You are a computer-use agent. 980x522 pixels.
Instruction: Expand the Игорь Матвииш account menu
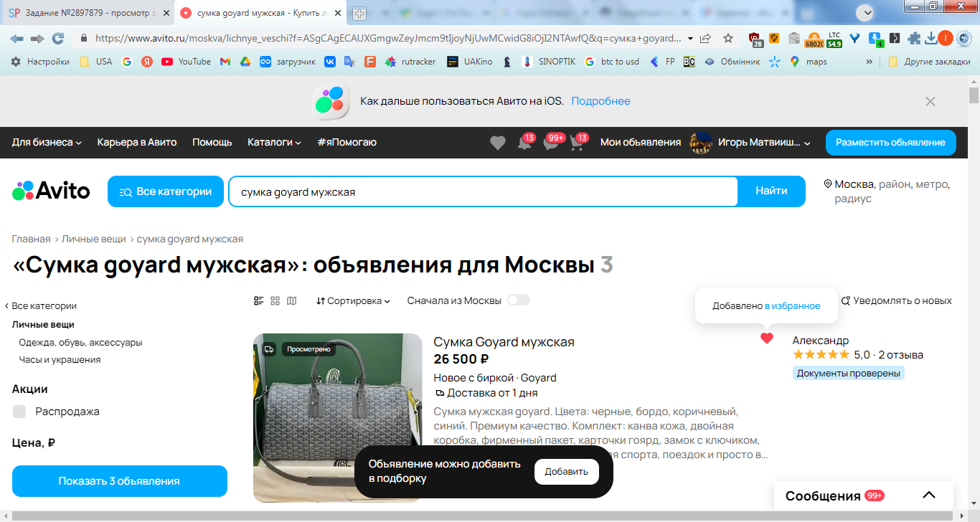765,143
